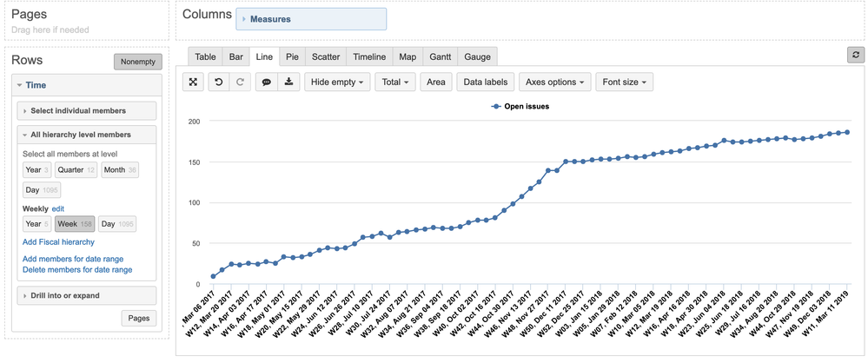
Task: Click the redo arrow icon
Action: 240,82
